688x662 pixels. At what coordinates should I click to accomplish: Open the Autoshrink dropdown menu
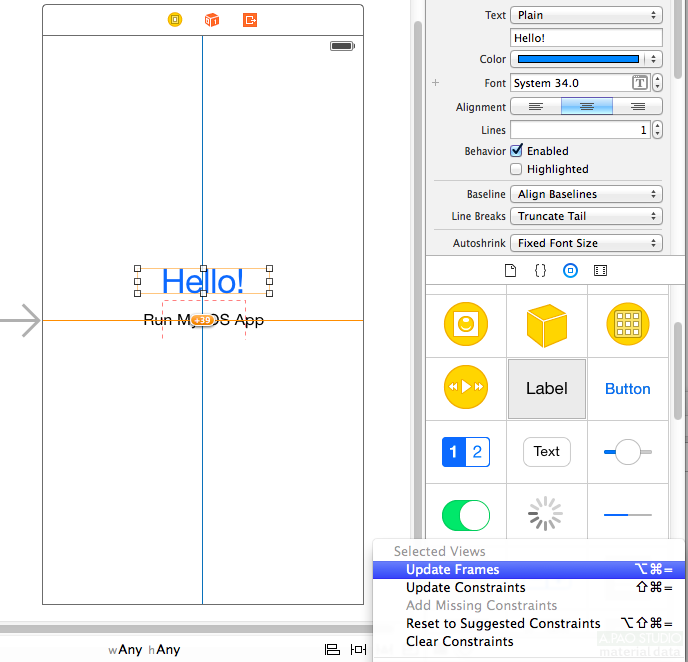pyautogui.click(x=586, y=243)
